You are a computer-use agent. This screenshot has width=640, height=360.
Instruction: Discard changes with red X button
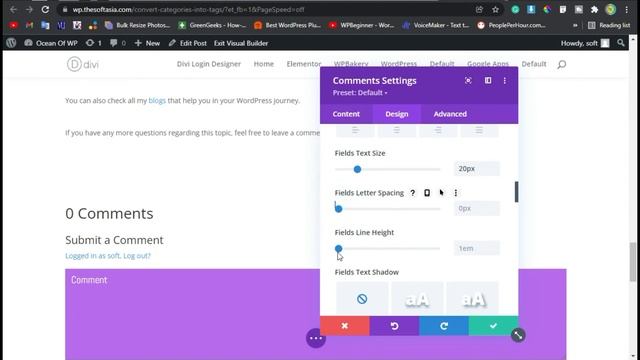pos(345,326)
